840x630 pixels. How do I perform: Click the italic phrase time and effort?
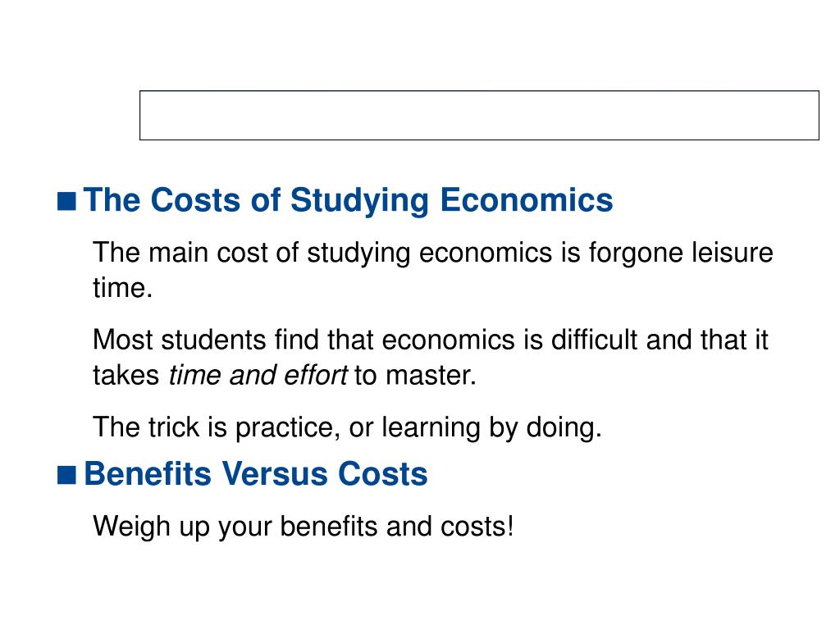click(x=258, y=375)
